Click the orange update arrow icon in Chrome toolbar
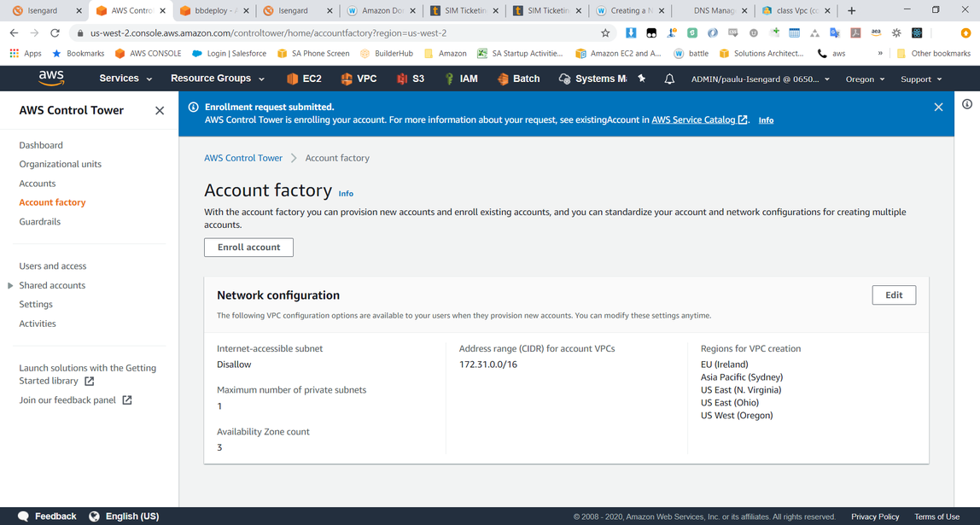 (965, 33)
